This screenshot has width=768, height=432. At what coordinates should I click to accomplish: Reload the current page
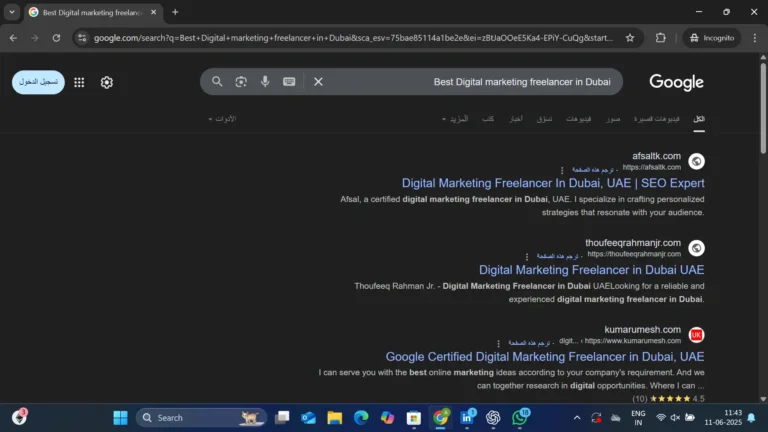tap(56, 38)
